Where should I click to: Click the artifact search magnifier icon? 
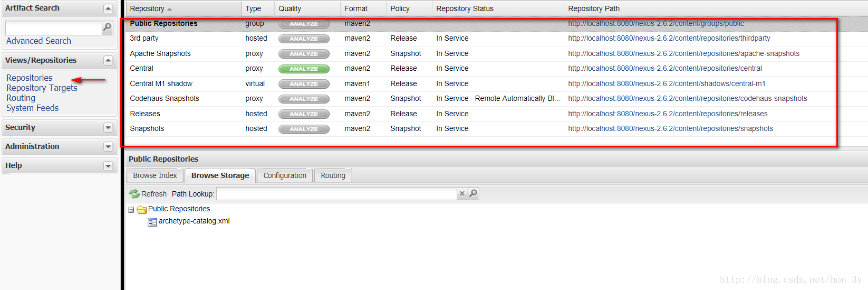(x=107, y=27)
